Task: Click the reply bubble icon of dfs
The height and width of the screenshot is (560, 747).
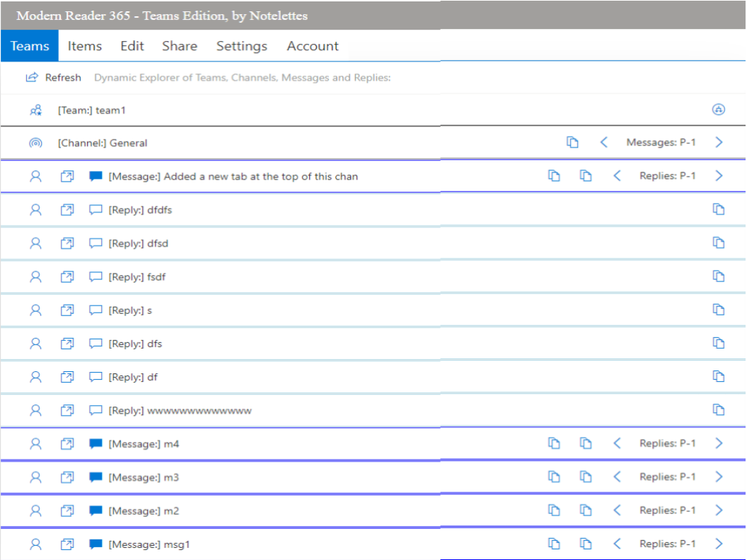Action: pos(95,344)
